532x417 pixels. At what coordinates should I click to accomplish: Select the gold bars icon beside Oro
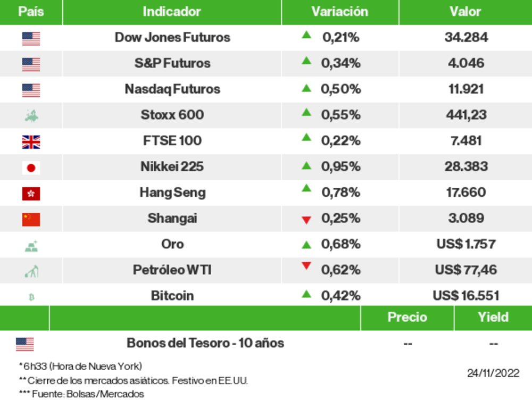click(31, 246)
